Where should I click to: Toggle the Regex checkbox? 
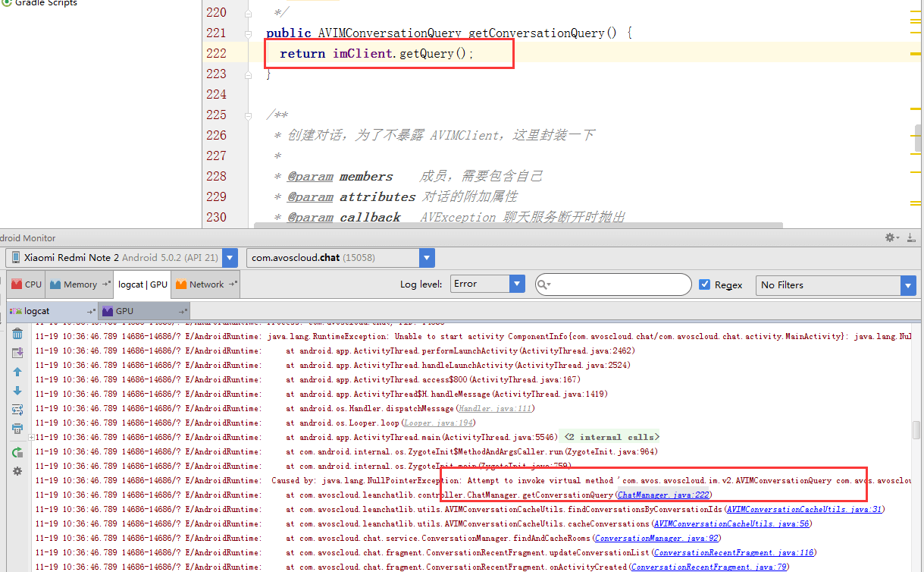coord(705,284)
